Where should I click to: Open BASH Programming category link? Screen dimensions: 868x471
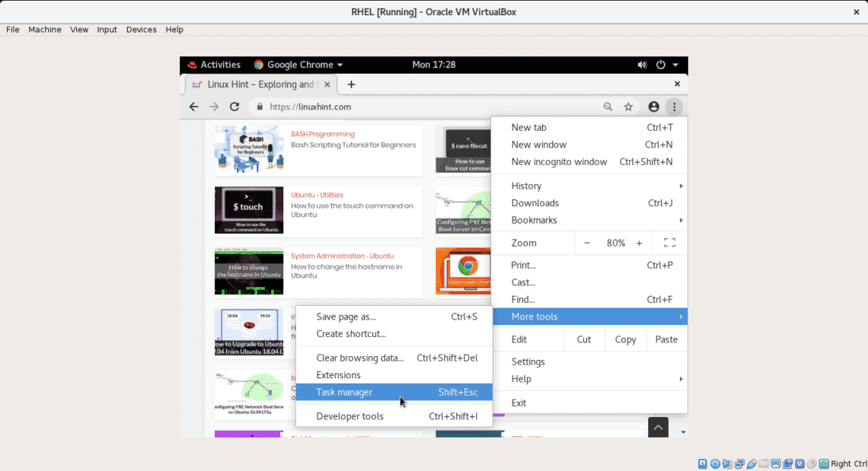pos(323,134)
